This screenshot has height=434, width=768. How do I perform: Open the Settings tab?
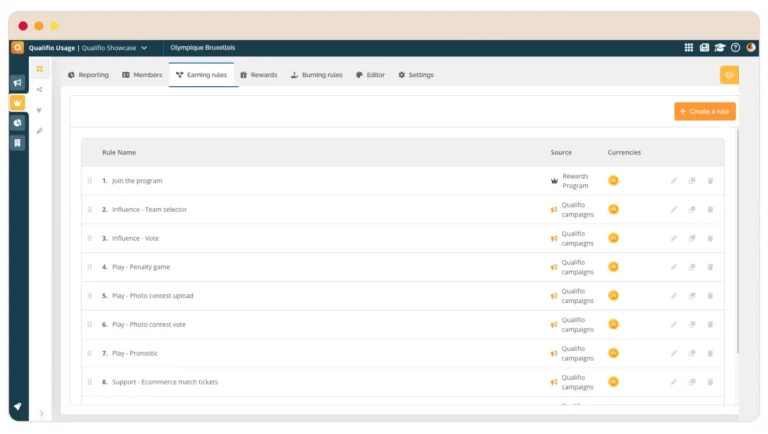[x=416, y=75]
